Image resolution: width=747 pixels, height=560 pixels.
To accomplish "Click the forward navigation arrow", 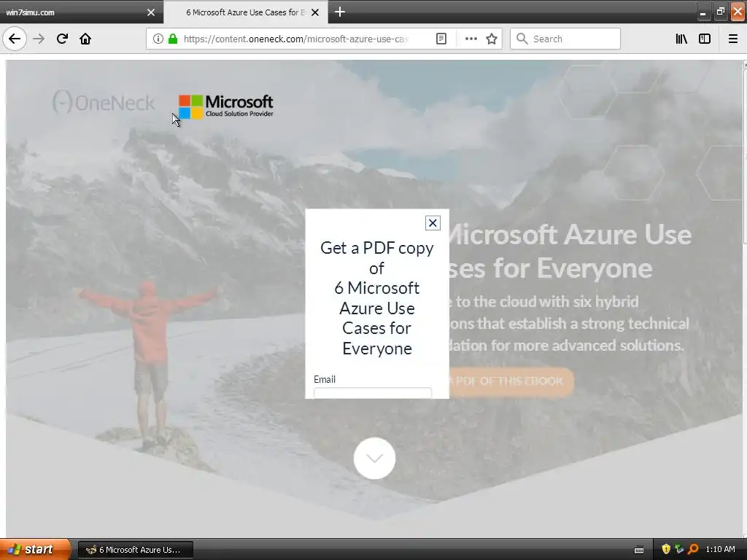I will click(39, 39).
